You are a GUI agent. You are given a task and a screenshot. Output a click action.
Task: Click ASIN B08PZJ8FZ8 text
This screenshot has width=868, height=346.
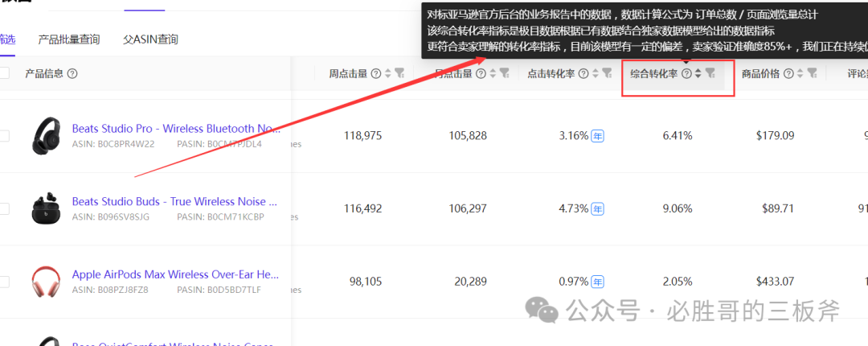click(x=110, y=290)
